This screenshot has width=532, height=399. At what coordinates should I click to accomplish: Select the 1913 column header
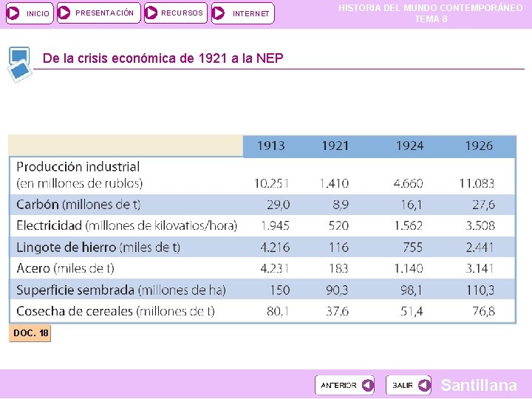[x=270, y=146]
